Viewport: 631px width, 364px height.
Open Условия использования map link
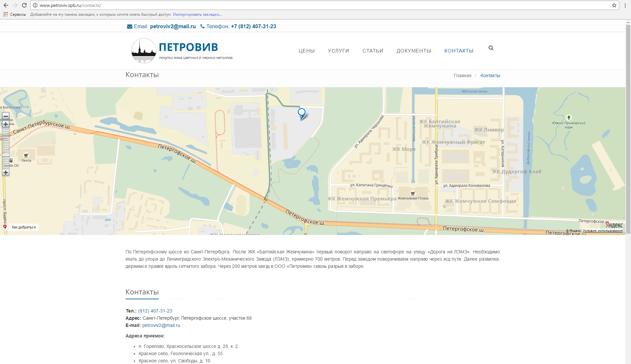(603, 231)
